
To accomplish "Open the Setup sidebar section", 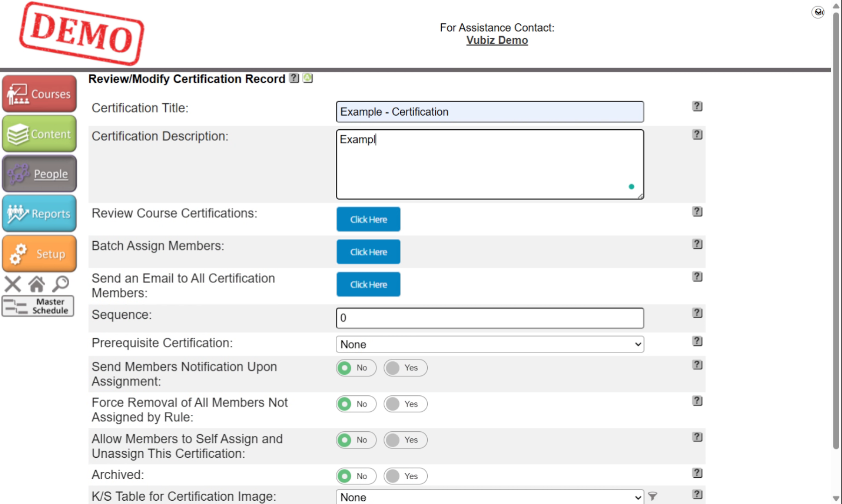I will click(39, 253).
